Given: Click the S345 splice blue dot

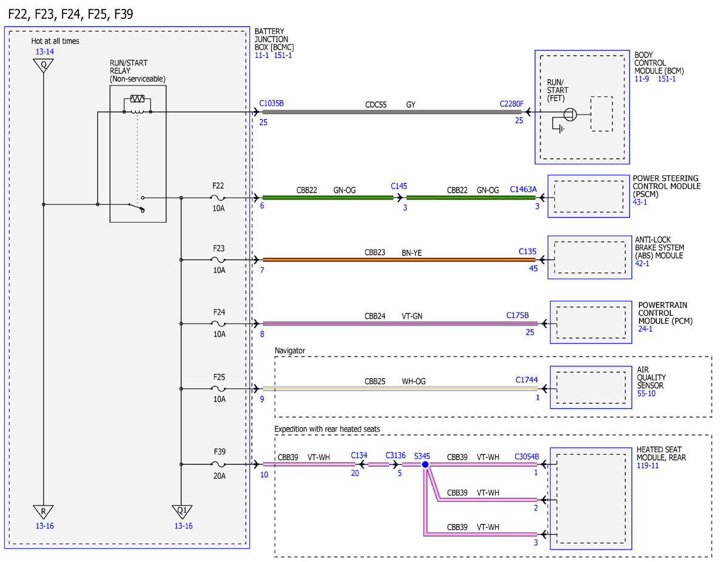Looking at the screenshot, I should 425,464.
